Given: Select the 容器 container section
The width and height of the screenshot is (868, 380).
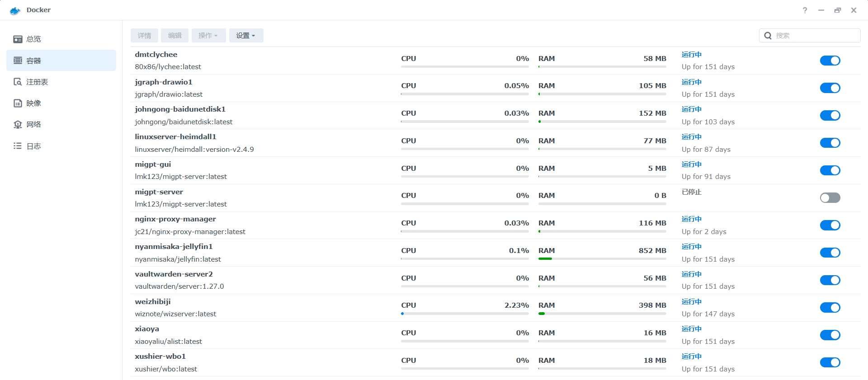Looking at the screenshot, I should coord(61,61).
